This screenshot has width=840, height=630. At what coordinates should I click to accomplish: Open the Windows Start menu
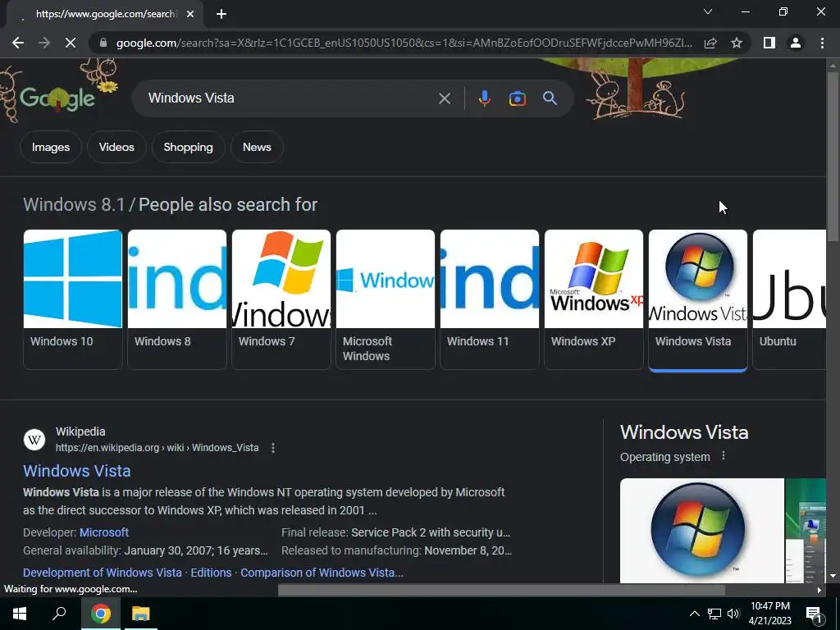pyautogui.click(x=20, y=614)
